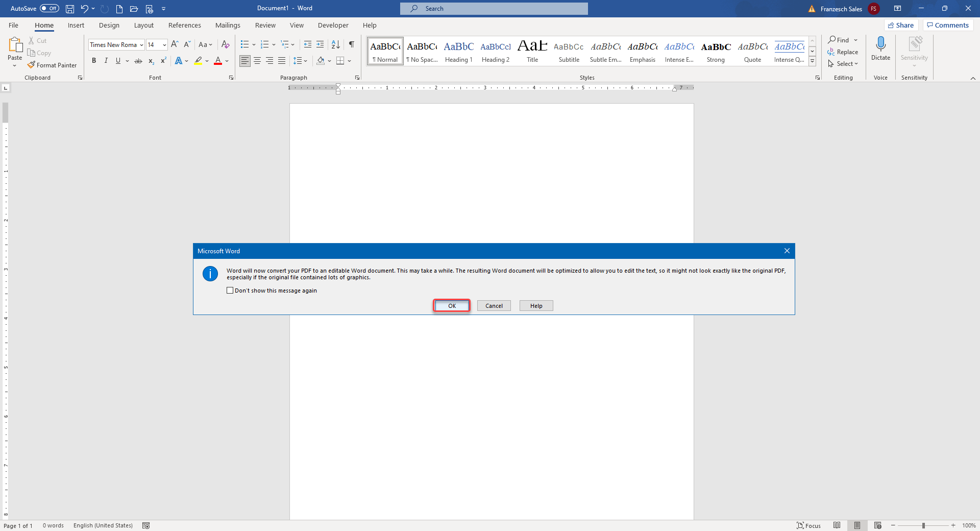This screenshot has width=980, height=531.
Task: Click Format Painter
Action: (53, 65)
